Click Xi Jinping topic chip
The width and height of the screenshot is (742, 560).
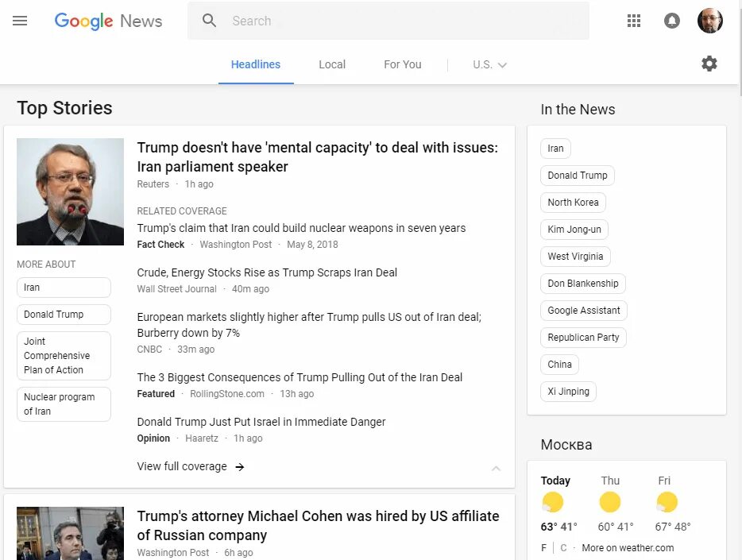point(568,391)
